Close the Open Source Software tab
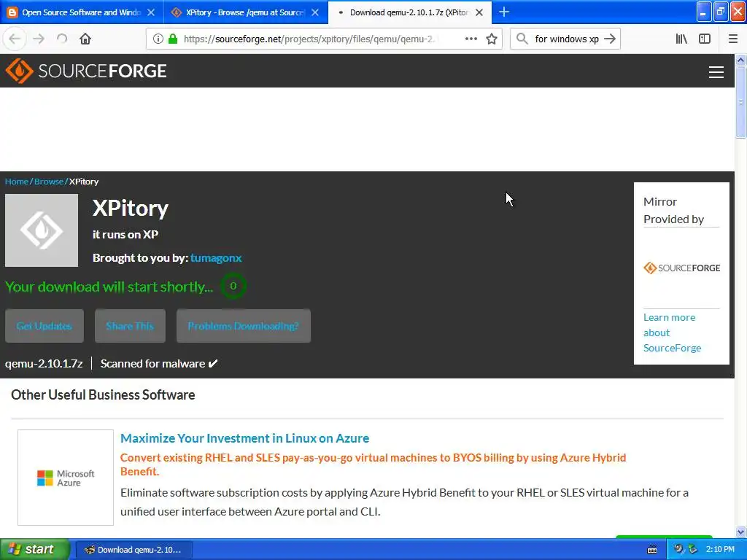This screenshot has width=747, height=560. point(151,12)
